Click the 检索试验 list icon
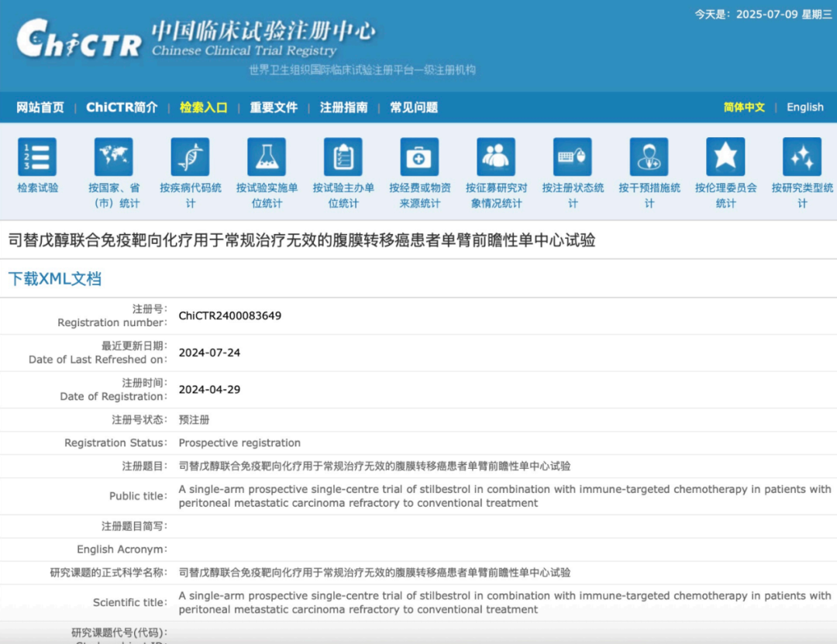The image size is (837, 644). coord(37,157)
